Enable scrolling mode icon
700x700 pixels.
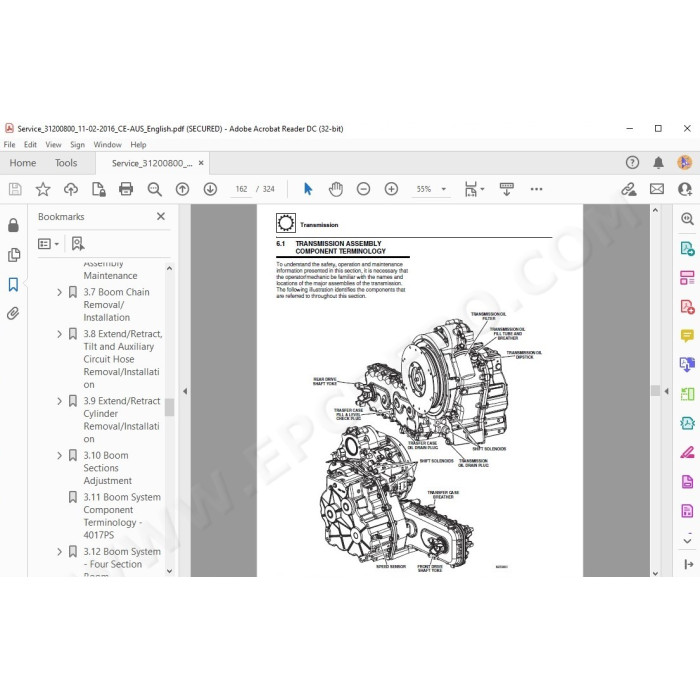click(x=506, y=189)
